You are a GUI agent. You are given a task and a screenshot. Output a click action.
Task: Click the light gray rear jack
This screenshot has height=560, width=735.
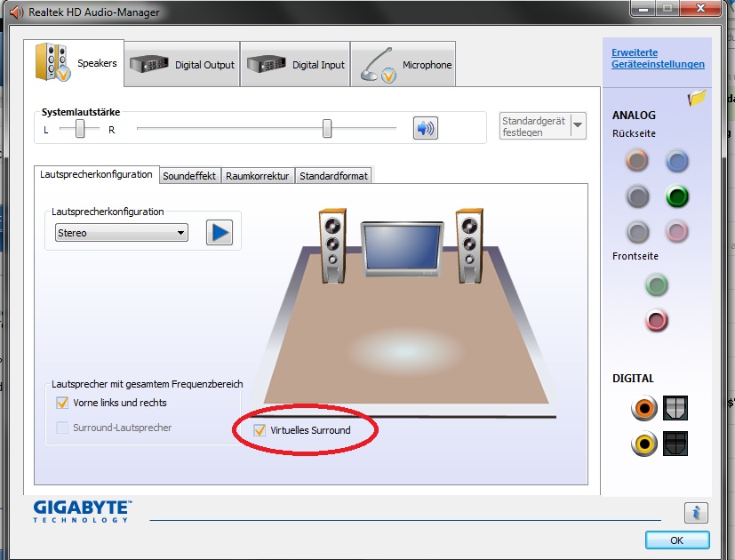[637, 232]
